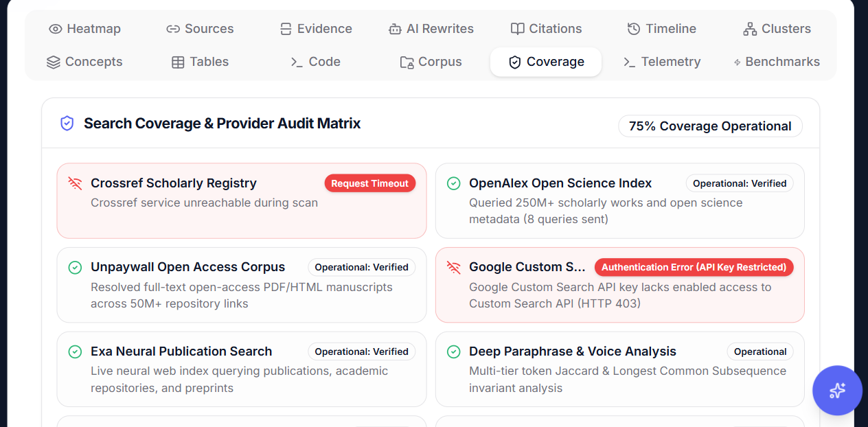Select the truncated Google Custom S... title

pyautogui.click(x=527, y=267)
